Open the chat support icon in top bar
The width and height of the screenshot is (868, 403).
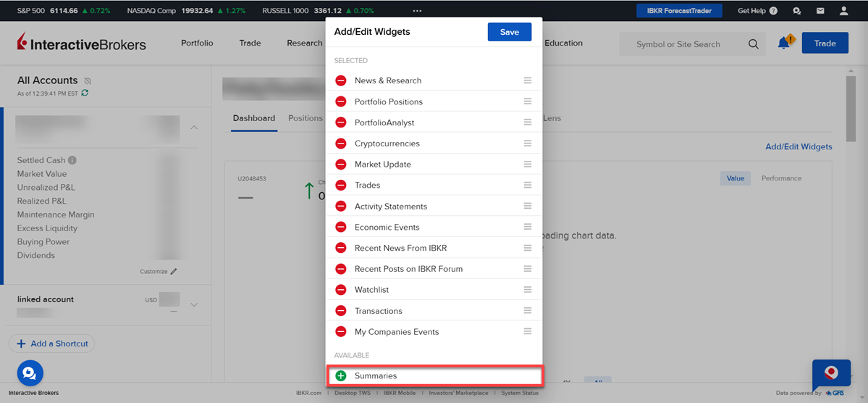click(x=796, y=11)
